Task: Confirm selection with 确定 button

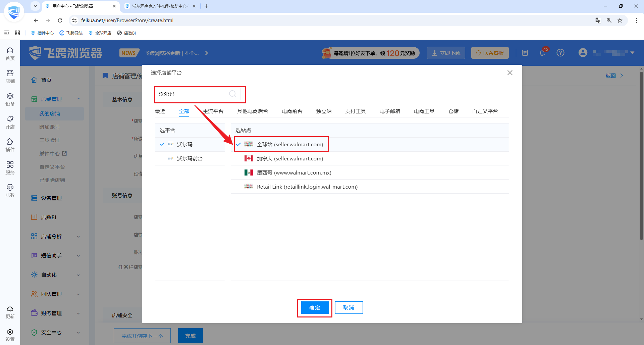Action: [x=315, y=307]
